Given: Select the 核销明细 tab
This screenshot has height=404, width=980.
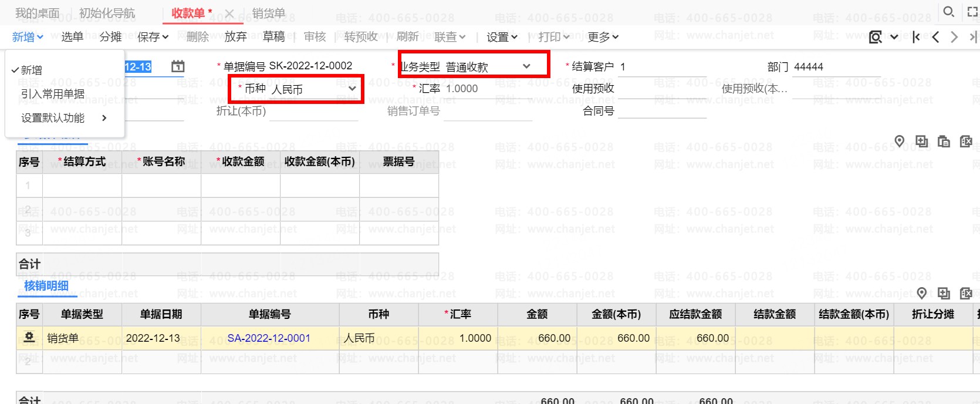Looking at the screenshot, I should click(x=46, y=286).
